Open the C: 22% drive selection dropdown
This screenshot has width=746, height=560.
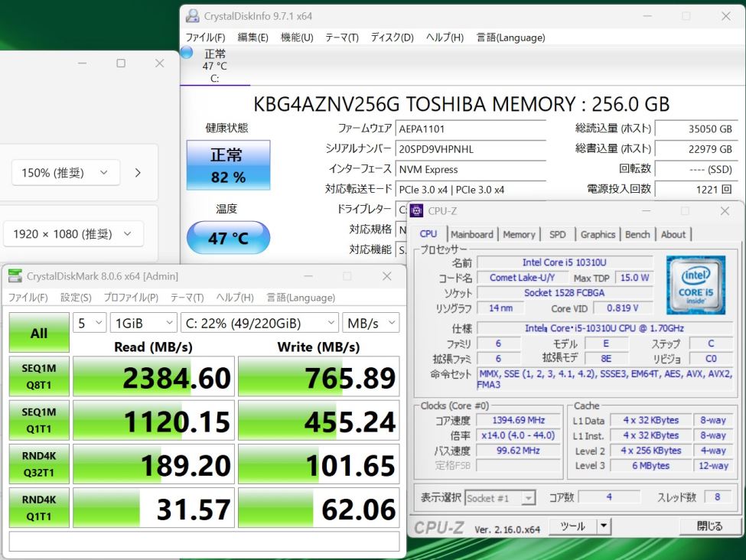coord(259,324)
